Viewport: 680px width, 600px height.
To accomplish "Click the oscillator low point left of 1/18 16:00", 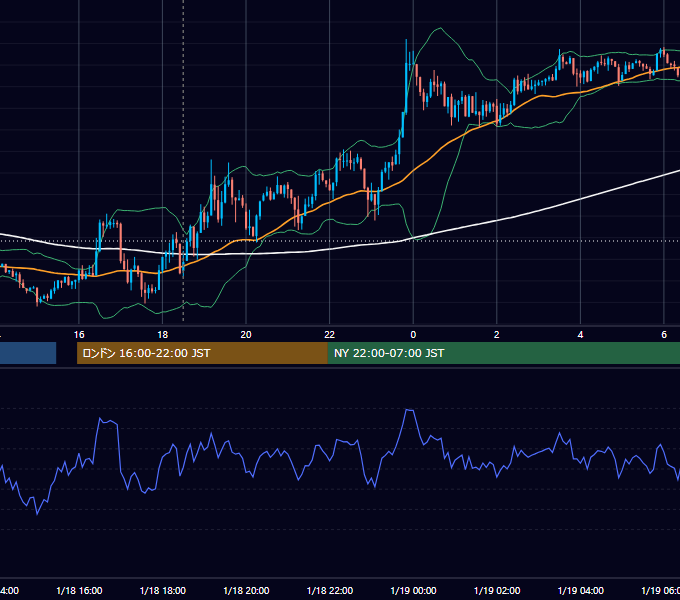I will pos(37,514).
